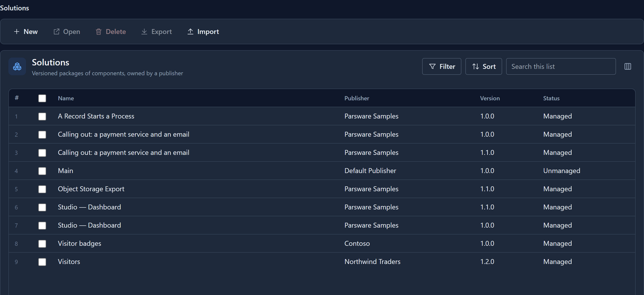Click the Solutions cube icon
The width and height of the screenshot is (644, 295).
pos(17,66)
